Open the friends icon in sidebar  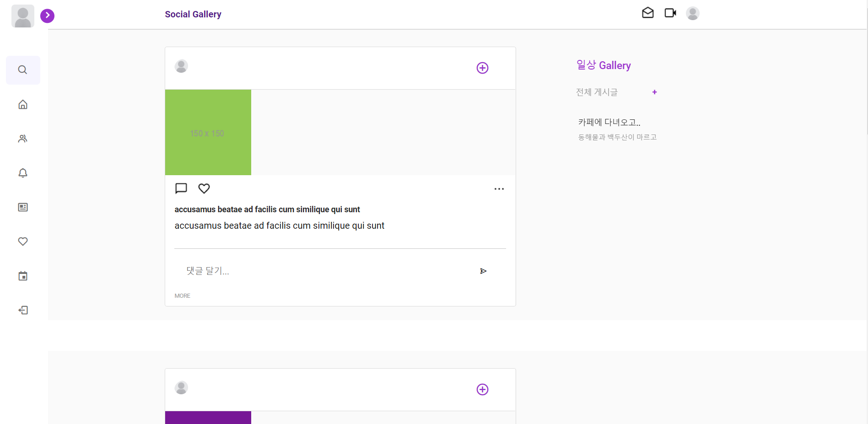[x=23, y=139]
